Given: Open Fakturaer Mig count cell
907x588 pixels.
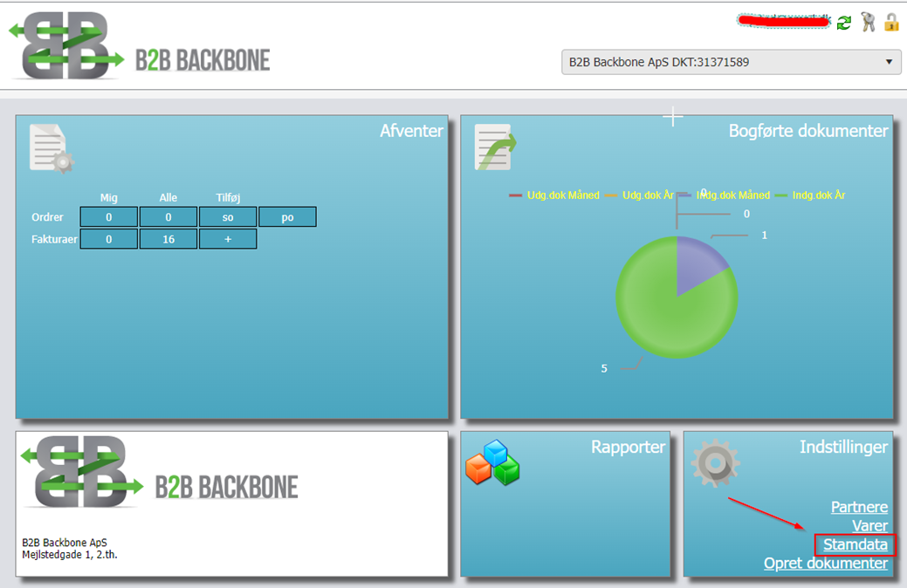Looking at the screenshot, I should [109, 239].
